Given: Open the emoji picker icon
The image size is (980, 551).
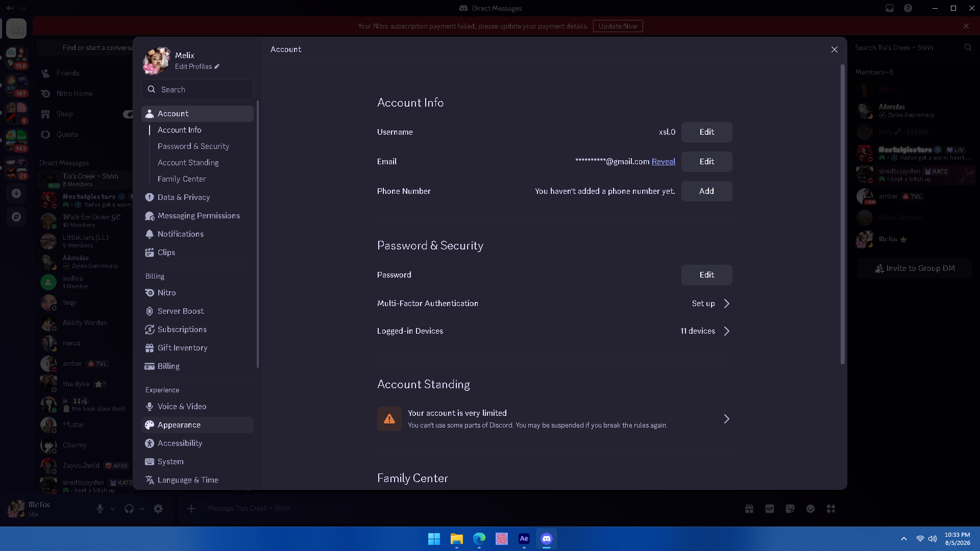Looking at the screenshot, I should [x=811, y=509].
